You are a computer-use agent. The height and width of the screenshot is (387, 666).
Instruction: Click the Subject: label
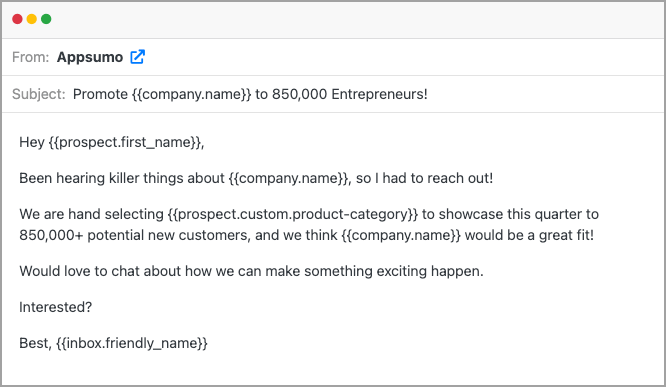[39, 94]
